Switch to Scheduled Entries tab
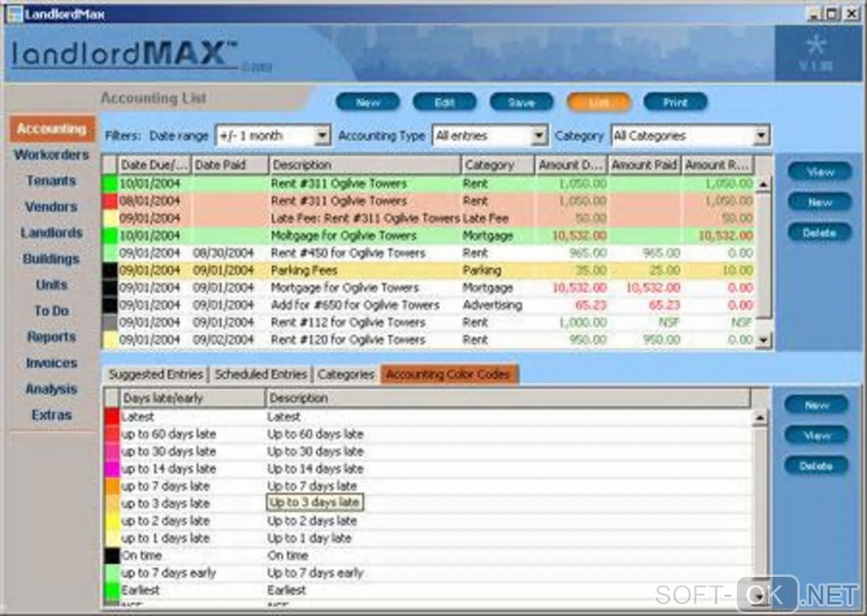The image size is (867, 616). pos(260,375)
